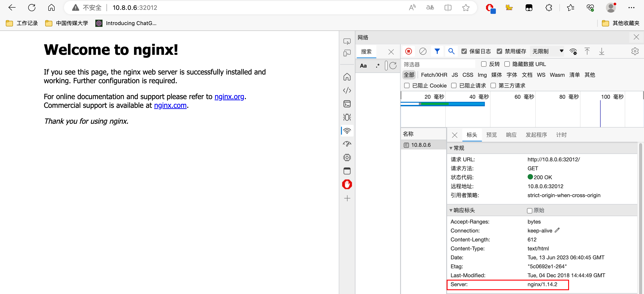This screenshot has height=294, width=644.
Task: Enable 已阻止 Cookie checkbox
Action: point(407,85)
